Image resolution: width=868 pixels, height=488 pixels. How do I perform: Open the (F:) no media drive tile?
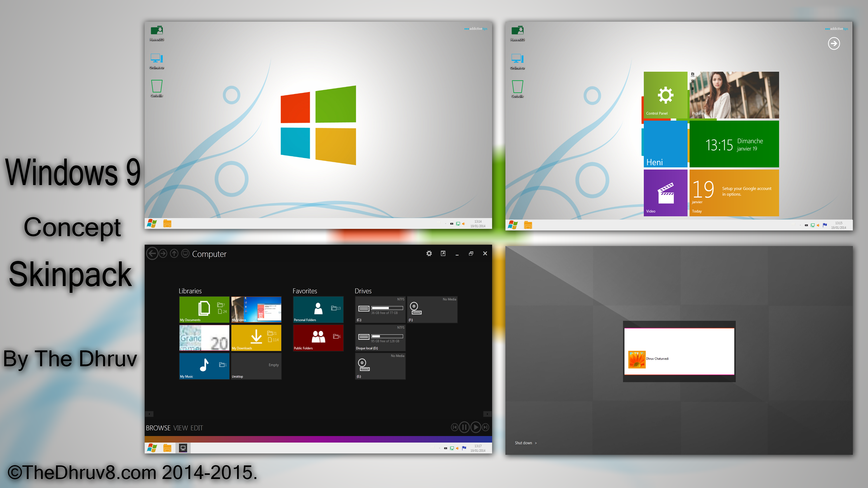(432, 310)
